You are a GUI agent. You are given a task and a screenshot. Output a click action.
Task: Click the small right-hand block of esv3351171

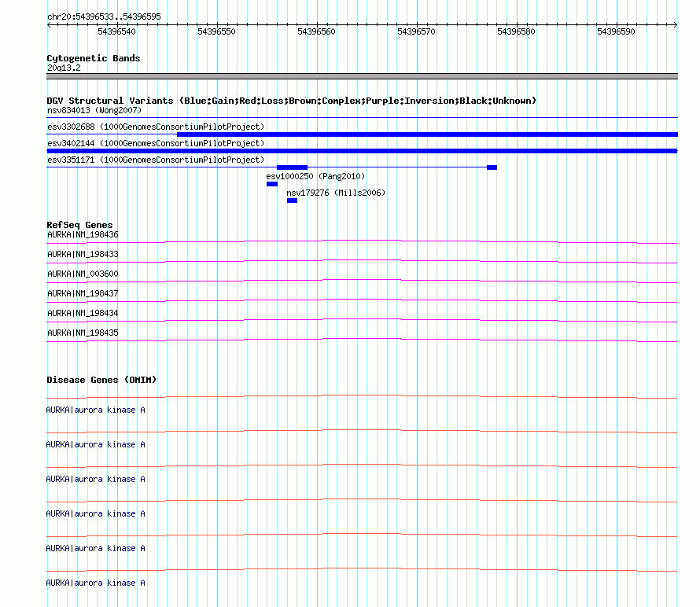click(x=492, y=167)
